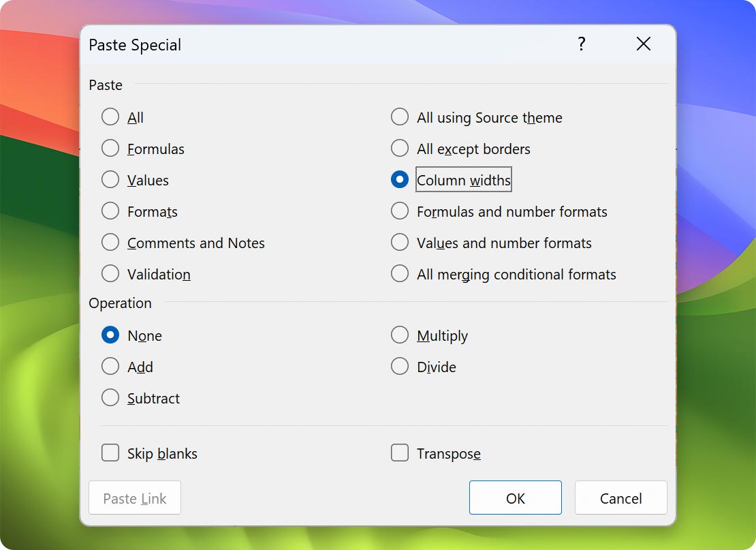The width and height of the screenshot is (756, 550).
Task: Click the question mark help icon
Action: [x=581, y=44]
